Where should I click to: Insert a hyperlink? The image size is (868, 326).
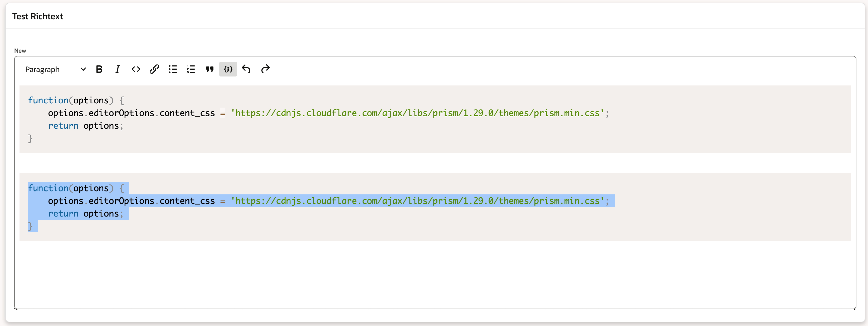(x=154, y=69)
